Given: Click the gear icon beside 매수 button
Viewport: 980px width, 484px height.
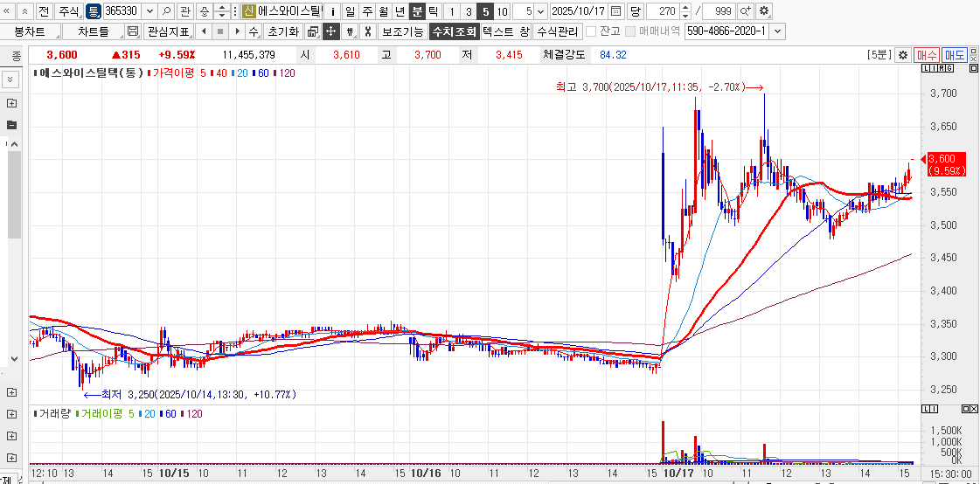Looking at the screenshot, I should (x=903, y=55).
